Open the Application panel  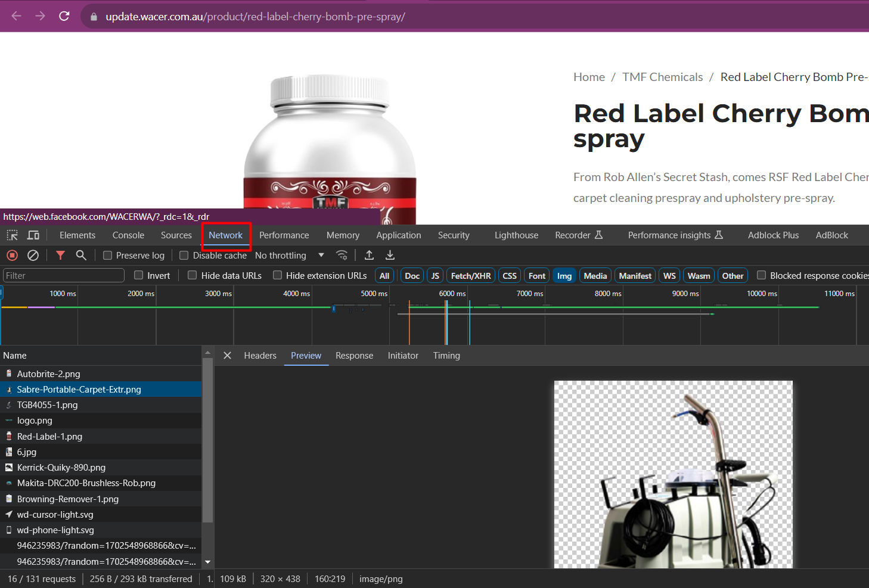point(399,235)
